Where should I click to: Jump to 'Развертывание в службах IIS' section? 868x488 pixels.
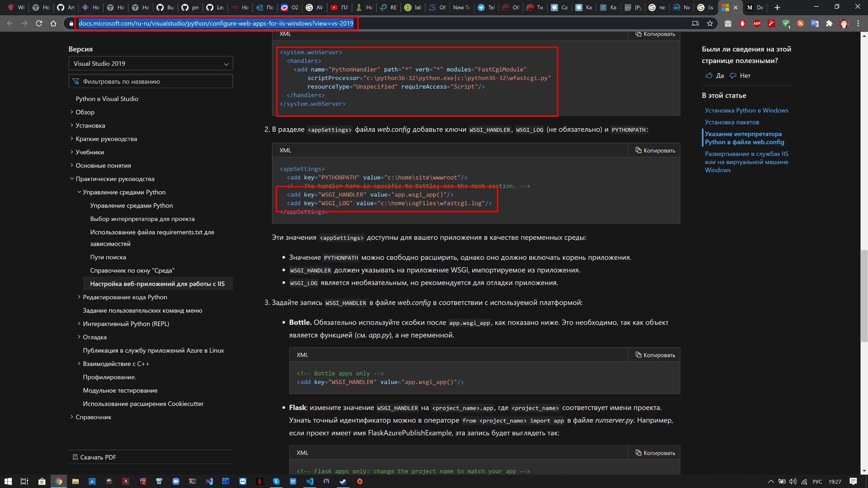pyautogui.click(x=747, y=162)
